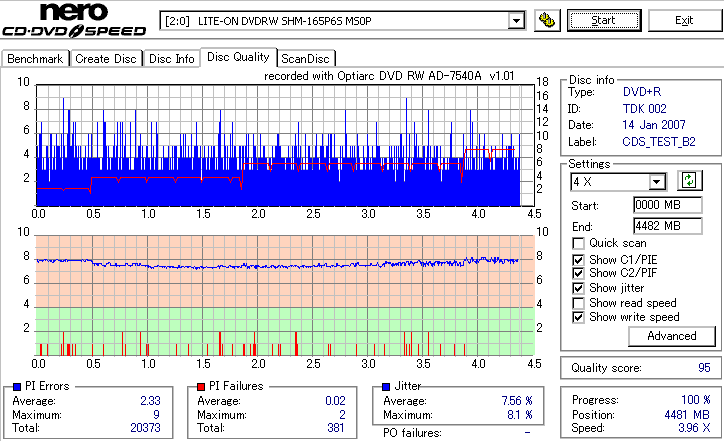724x441 pixels.
Task: Uncheck Show jitter
Action: (578, 288)
